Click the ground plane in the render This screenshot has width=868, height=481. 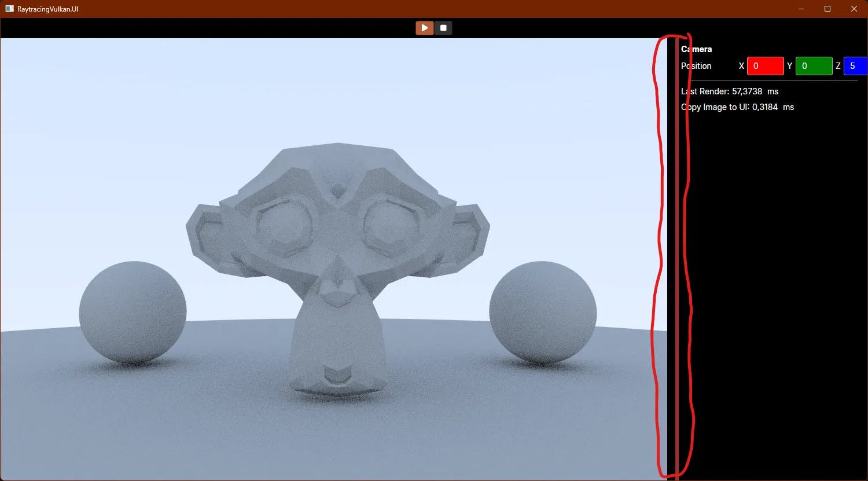231,417
